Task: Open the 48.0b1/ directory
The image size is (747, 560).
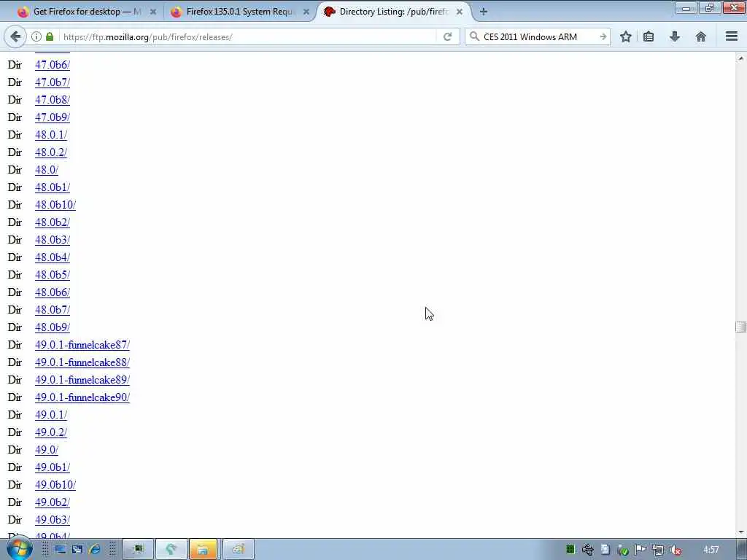Action: 53,187
